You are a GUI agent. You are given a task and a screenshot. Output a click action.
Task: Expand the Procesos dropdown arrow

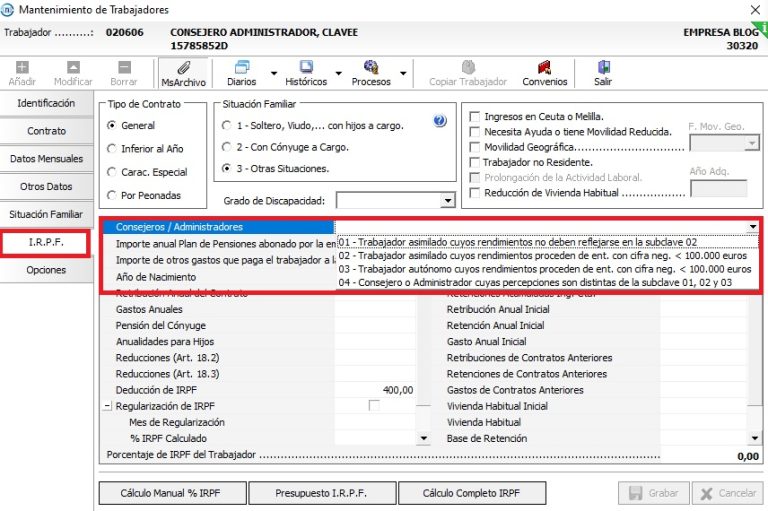pyautogui.click(x=403, y=73)
